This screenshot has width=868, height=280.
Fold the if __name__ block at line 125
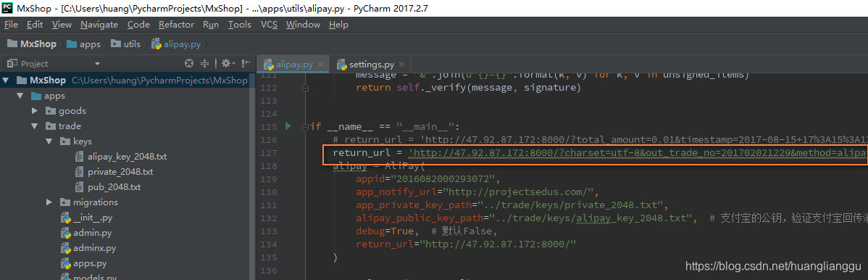305,126
